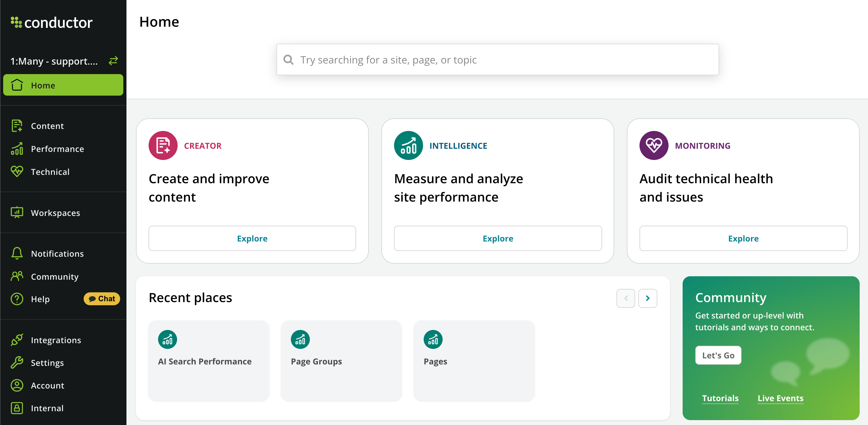Open the Live Events link
The width and height of the screenshot is (868, 425).
tap(780, 398)
